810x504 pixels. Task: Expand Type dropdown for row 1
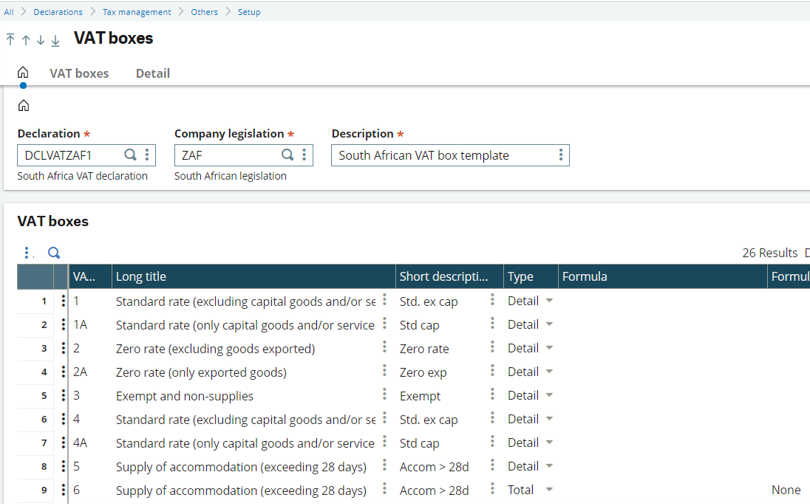point(549,301)
